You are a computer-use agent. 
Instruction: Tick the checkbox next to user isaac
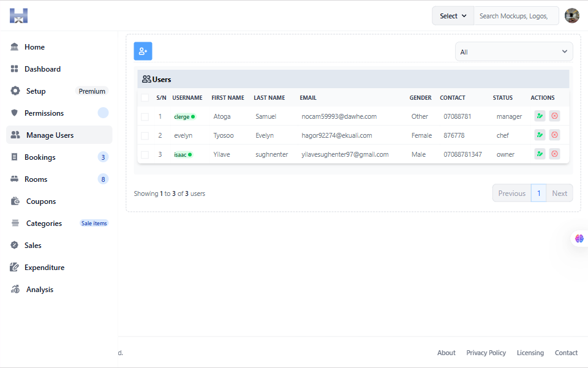[145, 154]
